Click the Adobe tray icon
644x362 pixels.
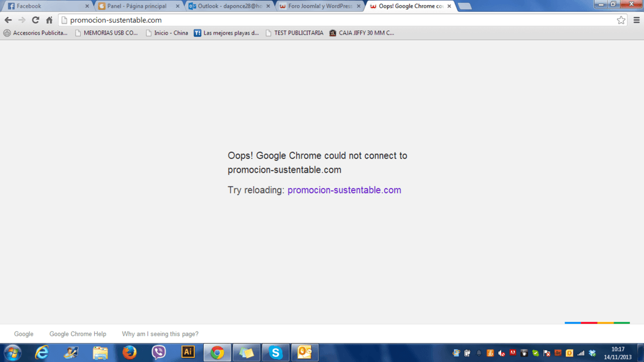(x=513, y=353)
